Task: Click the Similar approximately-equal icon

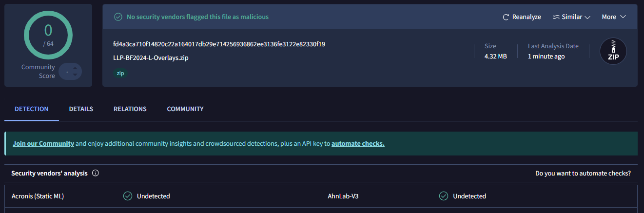Action: click(556, 17)
